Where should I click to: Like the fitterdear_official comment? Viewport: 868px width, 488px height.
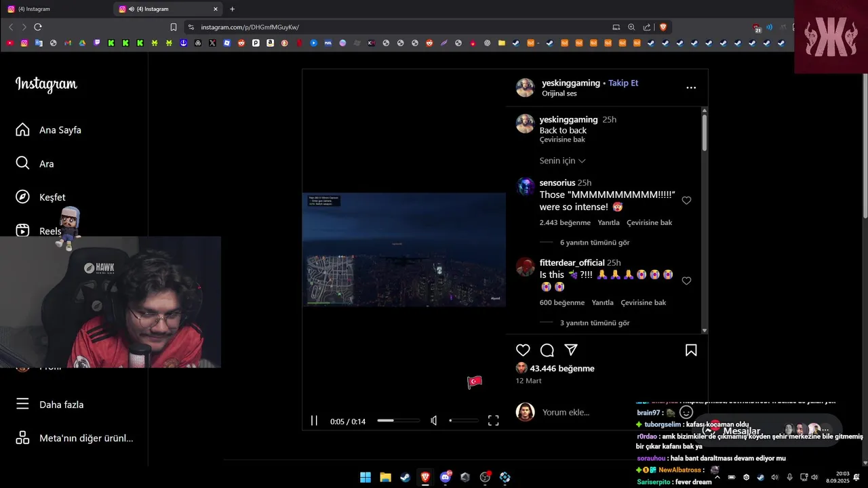686,281
